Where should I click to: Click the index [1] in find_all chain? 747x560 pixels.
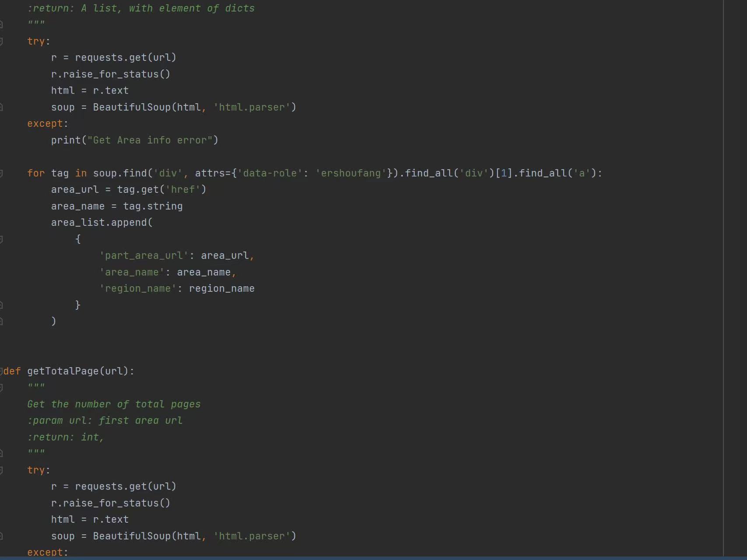click(503, 173)
